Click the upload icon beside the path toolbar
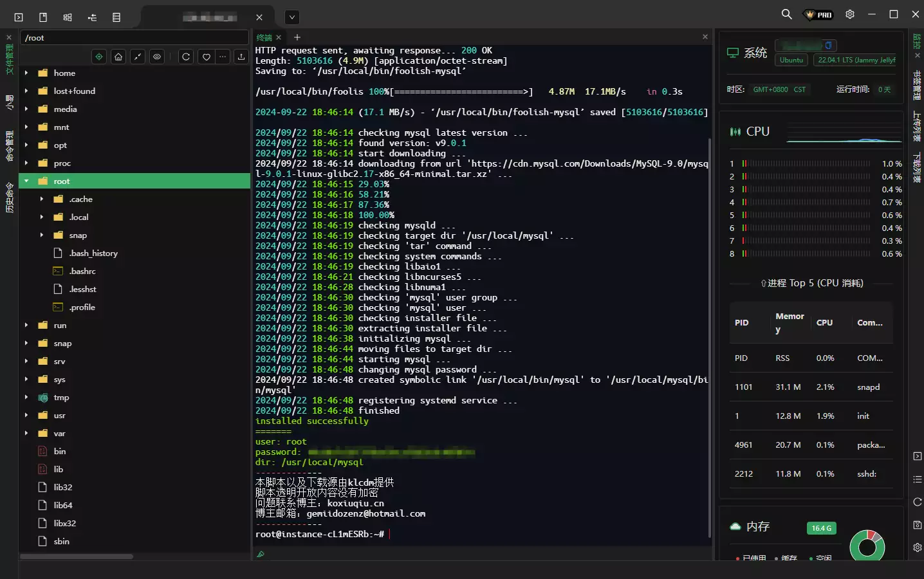 (x=241, y=57)
